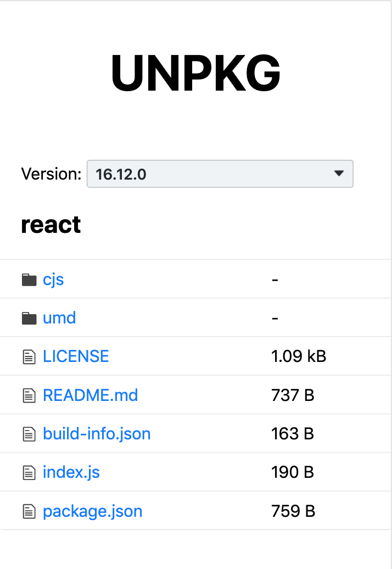Click the 737 B size value

[293, 395]
